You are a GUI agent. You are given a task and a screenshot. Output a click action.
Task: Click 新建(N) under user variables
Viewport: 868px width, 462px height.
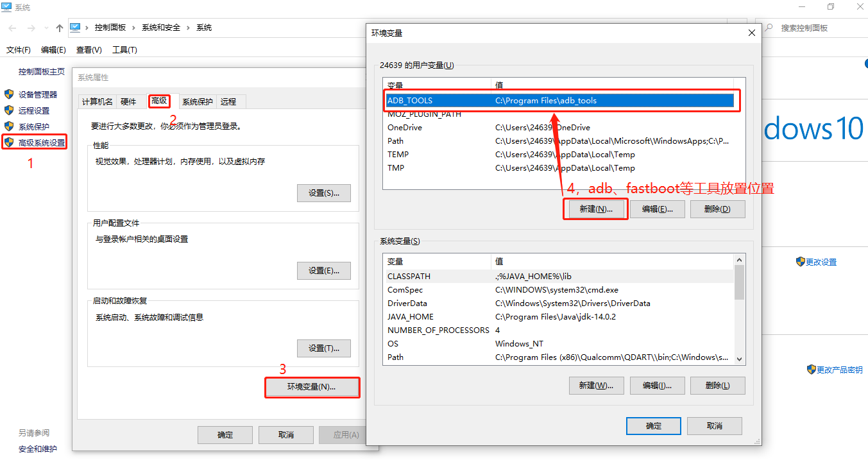595,209
